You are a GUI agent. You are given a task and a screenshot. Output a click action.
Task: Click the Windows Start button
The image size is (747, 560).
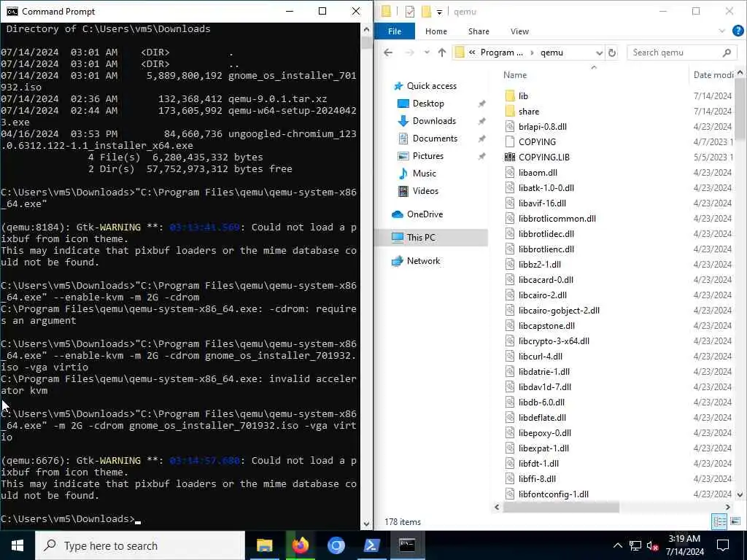click(18, 545)
